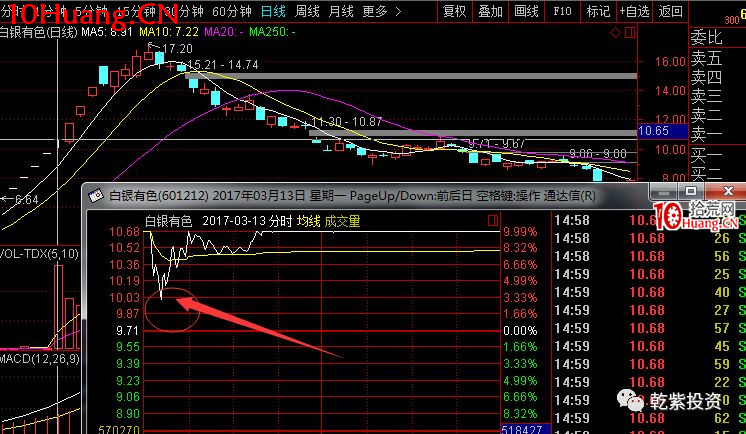
Task: Click the 卖二 order row
Action: (x=706, y=115)
